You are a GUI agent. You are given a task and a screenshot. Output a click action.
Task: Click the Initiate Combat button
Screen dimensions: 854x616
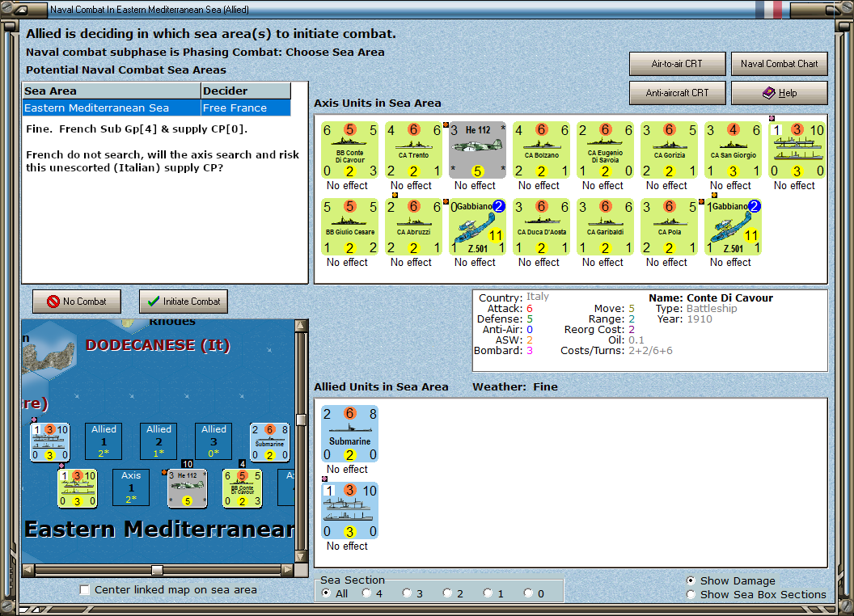click(x=184, y=302)
